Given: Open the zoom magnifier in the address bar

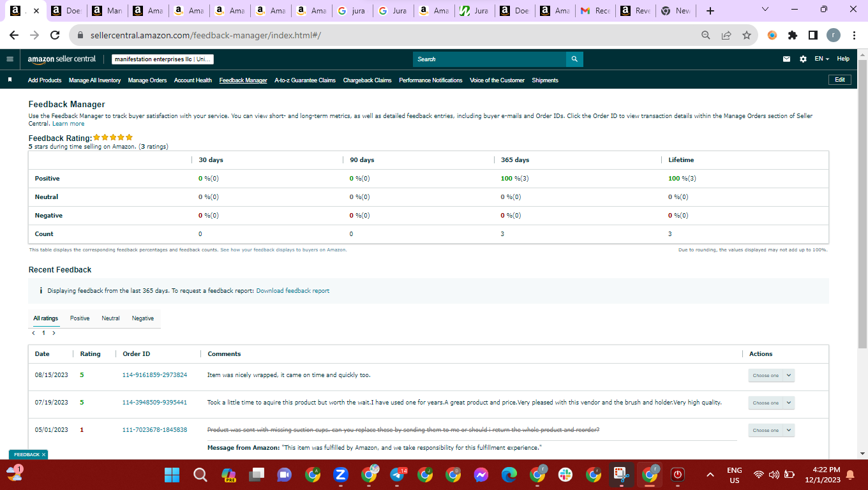Looking at the screenshot, I should (x=705, y=35).
